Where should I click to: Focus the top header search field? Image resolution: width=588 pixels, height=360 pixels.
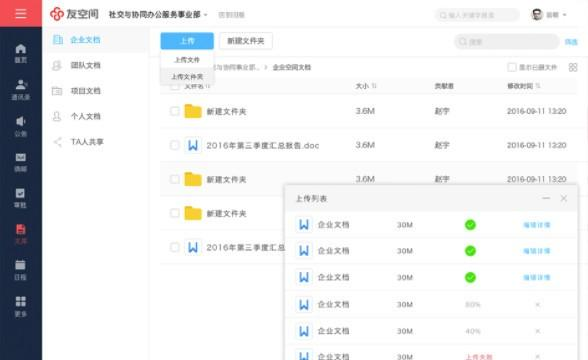point(477,15)
